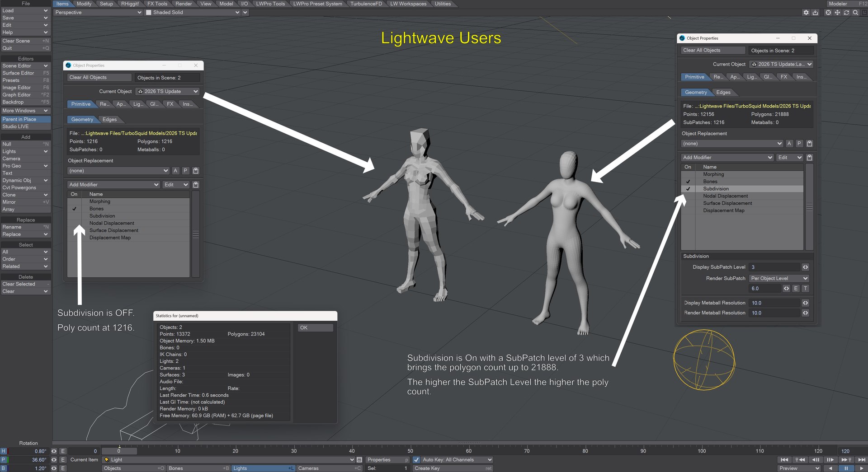Click the Display SubPatch Level stepper arrows
This screenshot has width=868, height=472.
[x=805, y=267]
